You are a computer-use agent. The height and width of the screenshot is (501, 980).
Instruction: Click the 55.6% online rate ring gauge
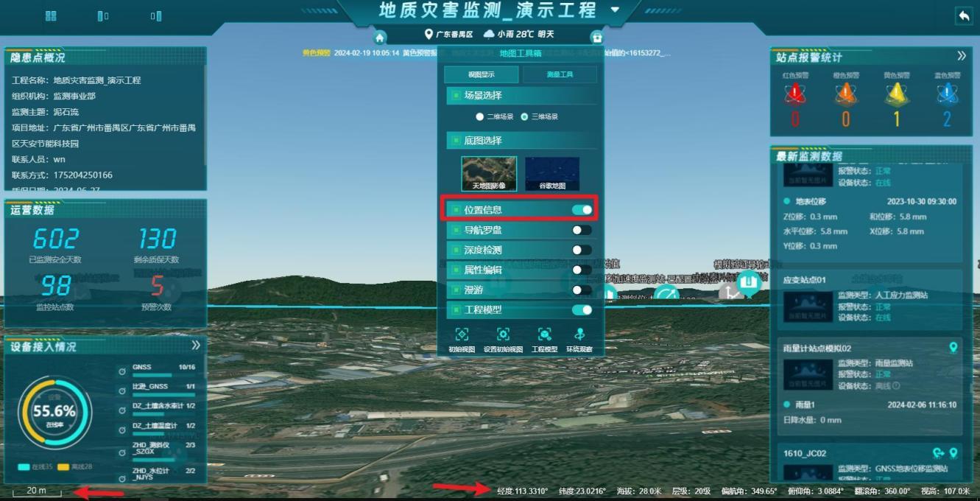55,412
